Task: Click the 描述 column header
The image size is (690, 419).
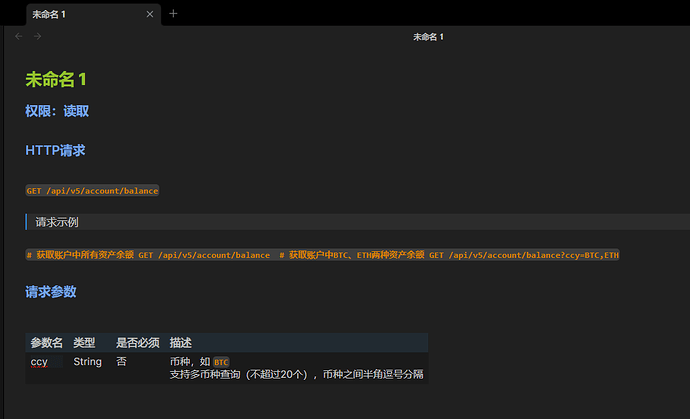Action: coord(181,342)
